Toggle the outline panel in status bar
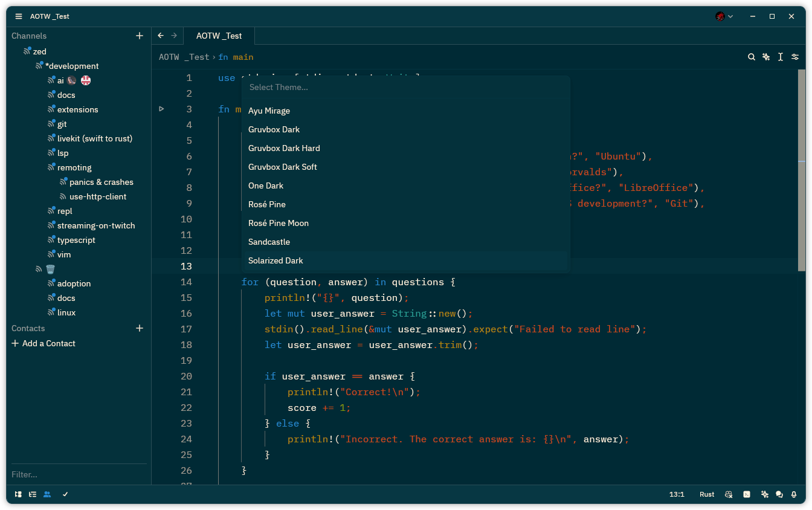Screen dimensions: 812x510 tap(33, 494)
